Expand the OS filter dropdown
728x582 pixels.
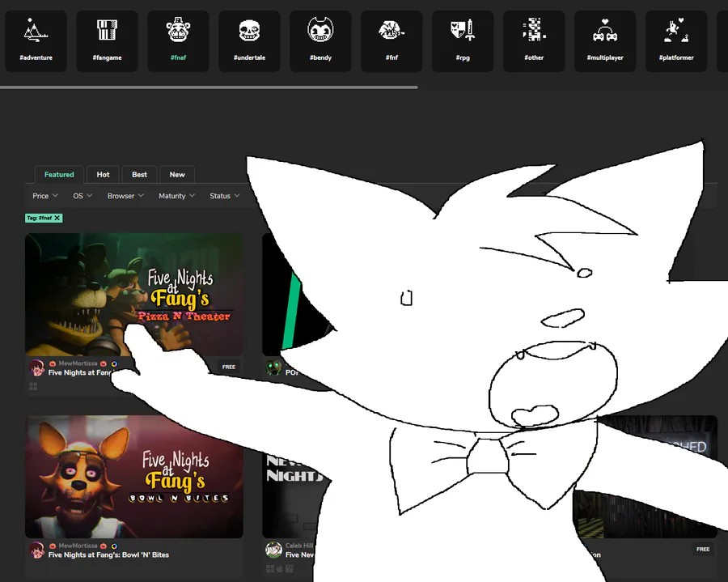coord(83,196)
